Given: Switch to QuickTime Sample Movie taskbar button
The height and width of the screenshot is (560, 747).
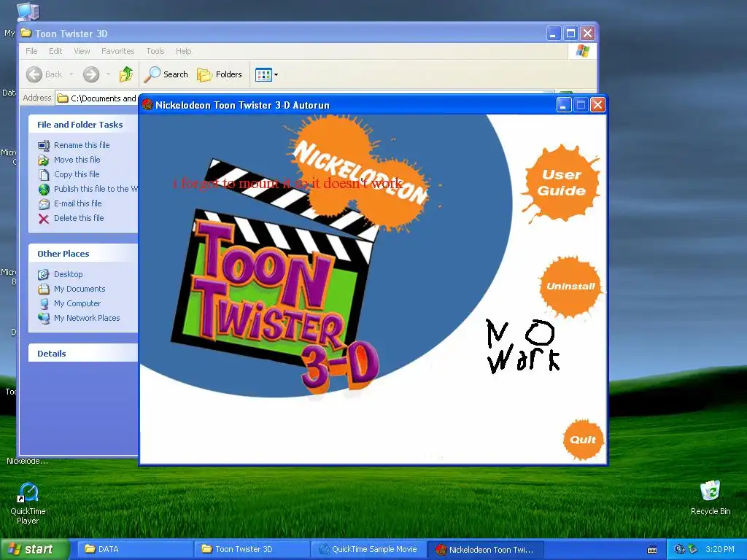Looking at the screenshot, I should (368, 549).
